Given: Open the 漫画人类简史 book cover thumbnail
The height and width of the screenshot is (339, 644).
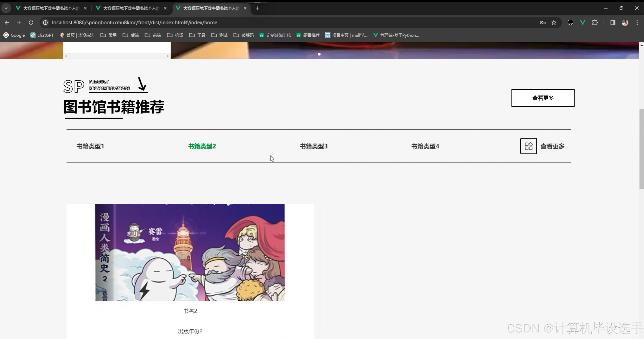Looking at the screenshot, I should point(190,252).
